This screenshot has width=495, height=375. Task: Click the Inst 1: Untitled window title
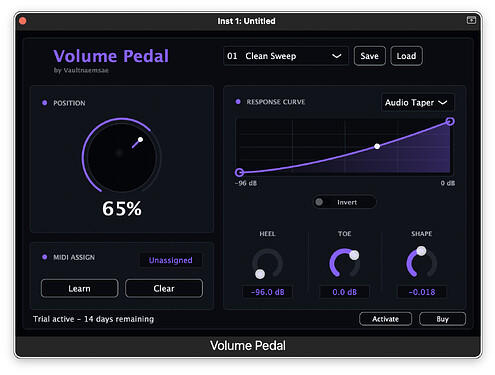[x=246, y=21]
